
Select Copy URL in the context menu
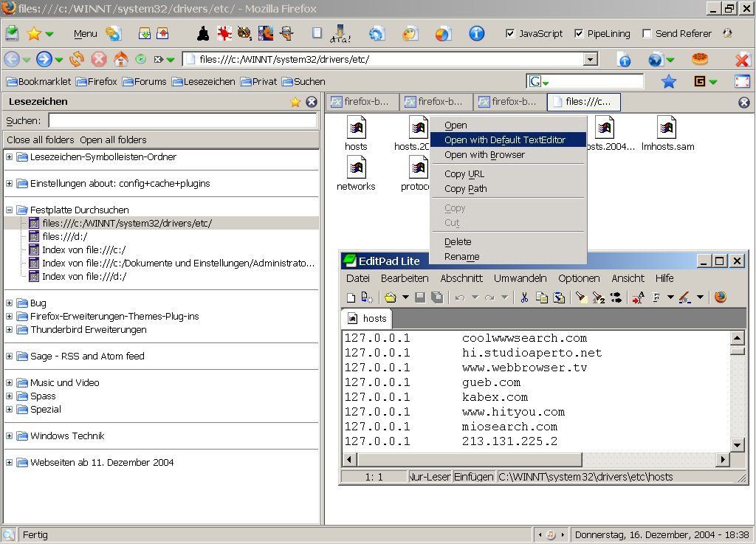click(508, 174)
